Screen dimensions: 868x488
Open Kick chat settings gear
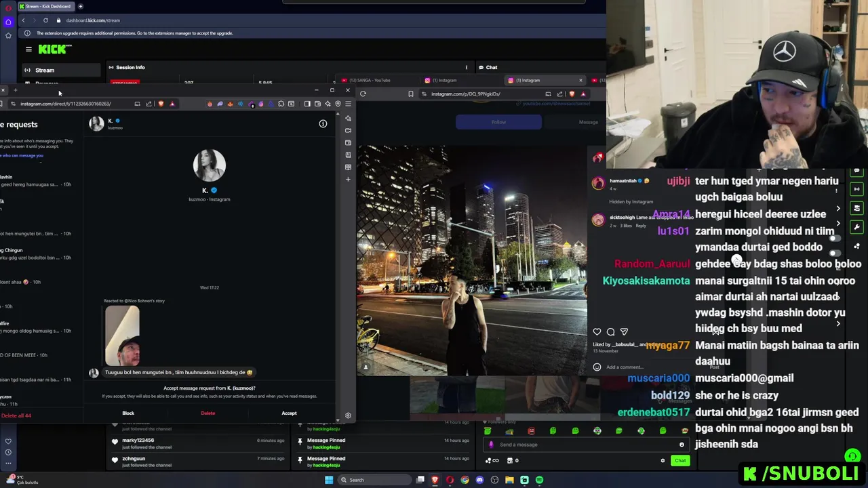pos(663,461)
